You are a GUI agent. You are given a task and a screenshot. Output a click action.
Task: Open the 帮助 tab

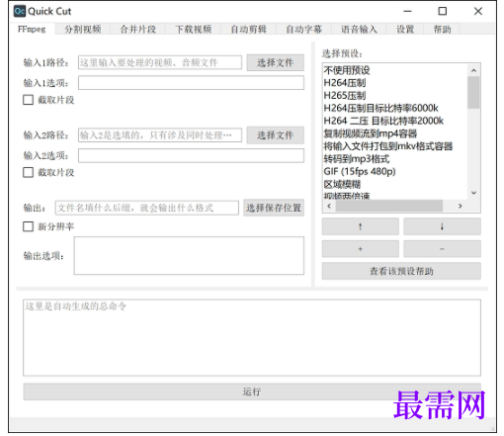coord(442,30)
